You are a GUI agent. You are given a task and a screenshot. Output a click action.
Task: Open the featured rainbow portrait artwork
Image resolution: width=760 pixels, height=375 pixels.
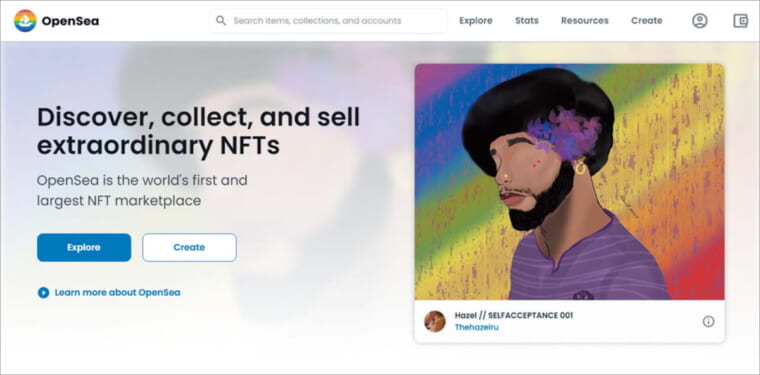coord(570,182)
